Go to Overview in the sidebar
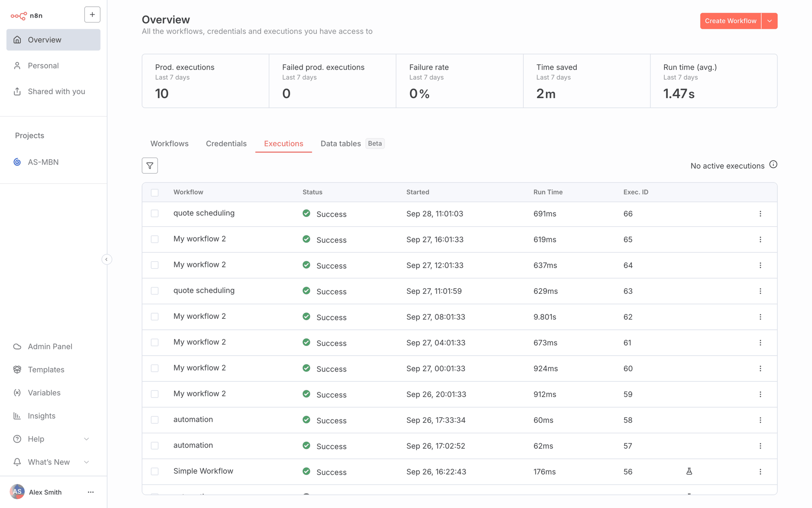 pyautogui.click(x=53, y=40)
